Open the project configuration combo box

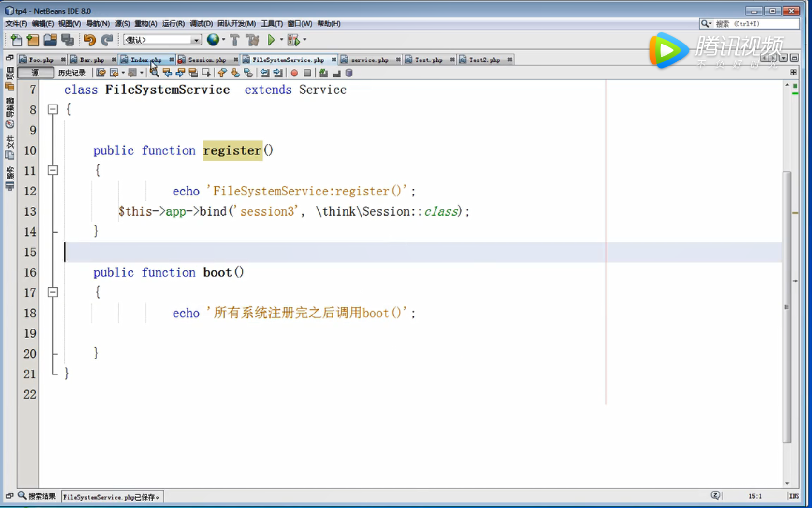click(162, 40)
